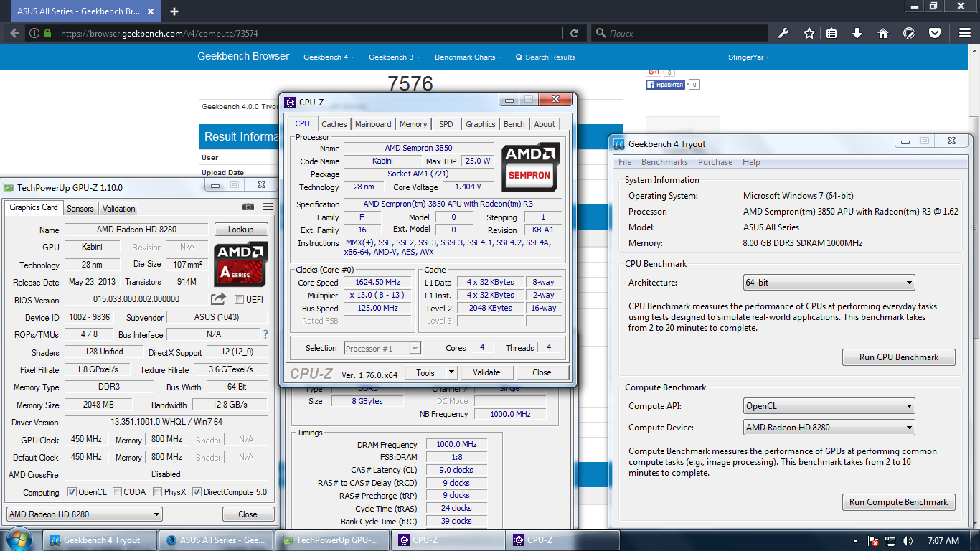Open the GPU-Z hamburger menu icon
This screenshot has width=980, height=551.
point(268,207)
